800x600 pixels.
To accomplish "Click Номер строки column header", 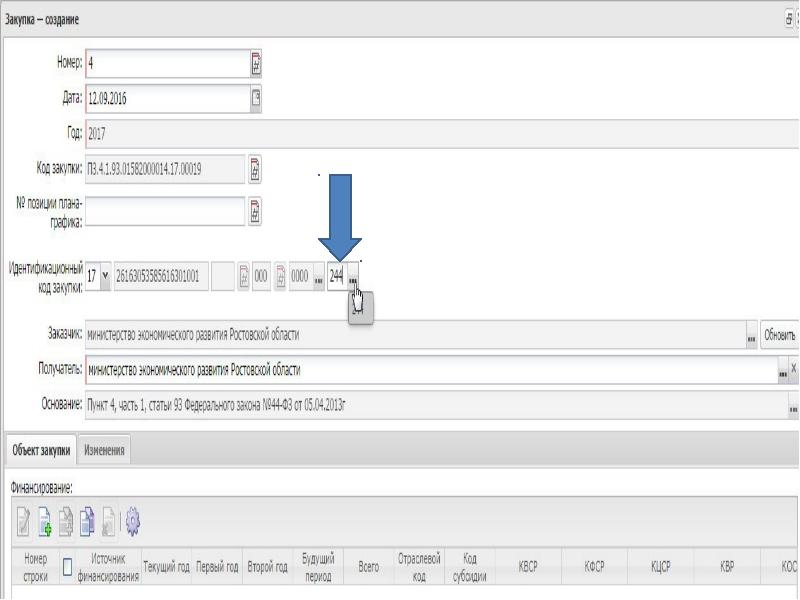I will 35,567.
